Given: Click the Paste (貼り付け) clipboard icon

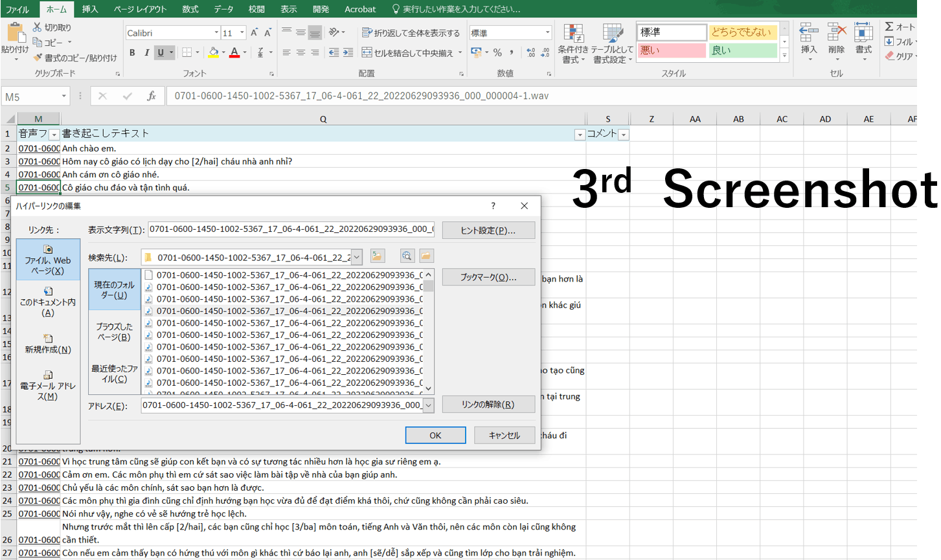Looking at the screenshot, I should click(x=16, y=34).
